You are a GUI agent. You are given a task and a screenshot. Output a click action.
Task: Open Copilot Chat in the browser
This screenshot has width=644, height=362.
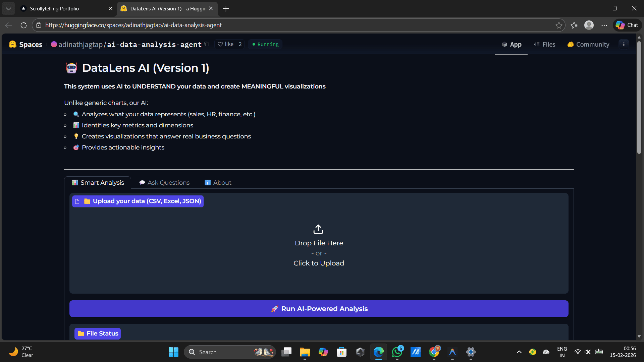627,25
